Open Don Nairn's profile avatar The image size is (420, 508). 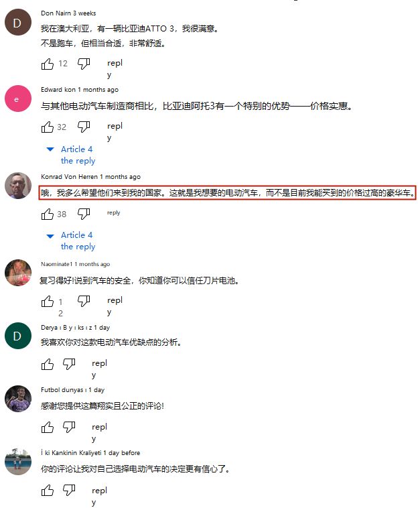(x=18, y=22)
